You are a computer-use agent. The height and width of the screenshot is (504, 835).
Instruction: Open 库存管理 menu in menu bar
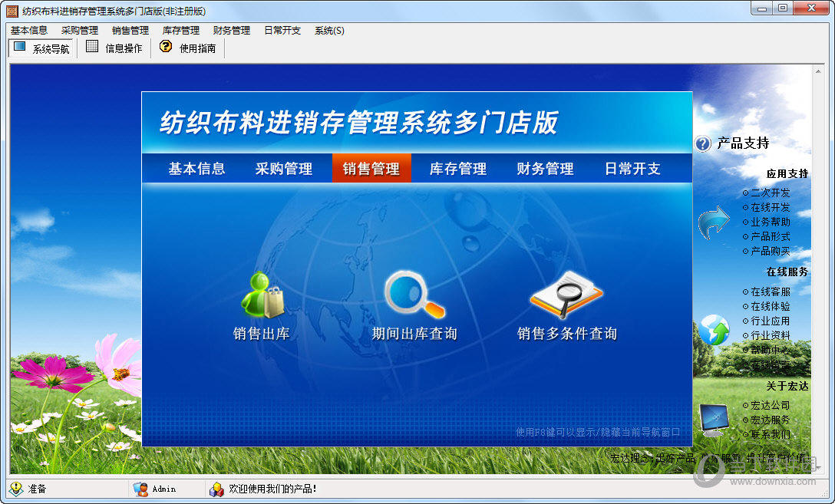pyautogui.click(x=180, y=31)
